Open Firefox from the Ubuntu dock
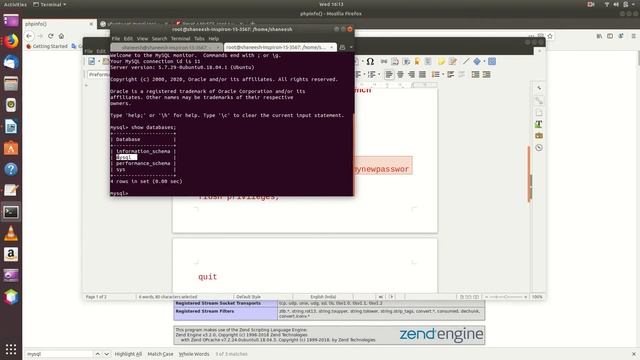 (x=11, y=41)
